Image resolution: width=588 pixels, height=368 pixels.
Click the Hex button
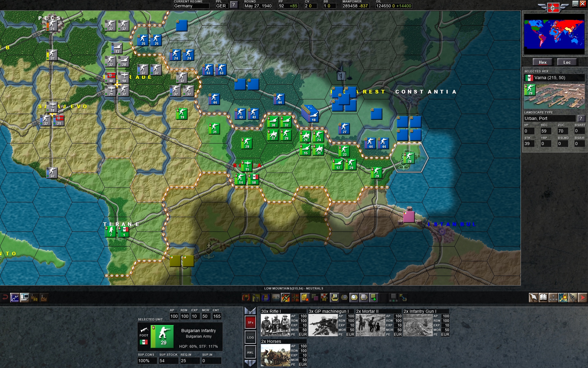(x=543, y=62)
